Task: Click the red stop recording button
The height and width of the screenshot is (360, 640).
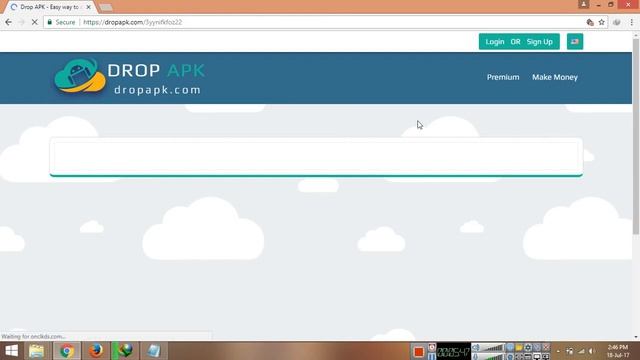Action: (418, 351)
